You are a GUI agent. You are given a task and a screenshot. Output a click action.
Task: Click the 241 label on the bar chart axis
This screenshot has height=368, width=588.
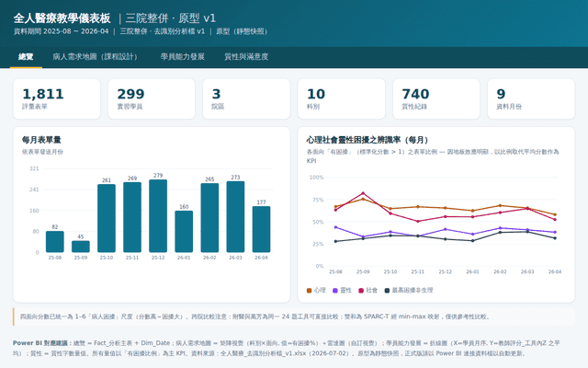[x=34, y=190]
